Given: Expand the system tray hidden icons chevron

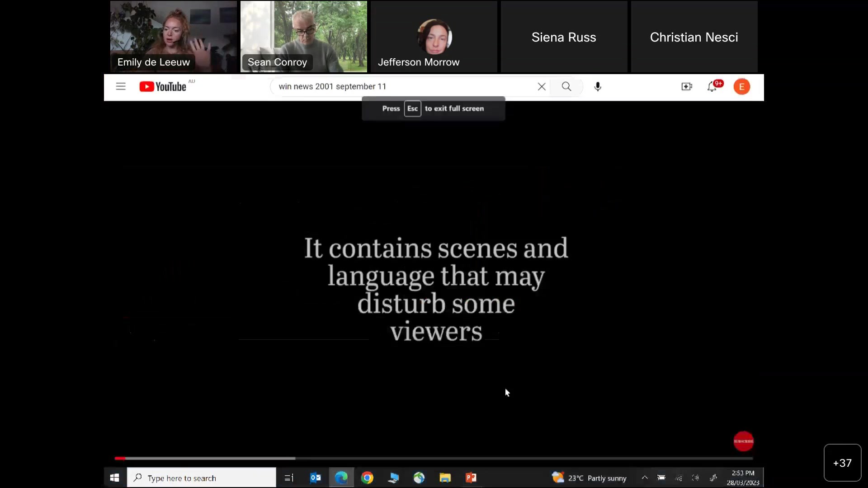Looking at the screenshot, I should (x=645, y=478).
